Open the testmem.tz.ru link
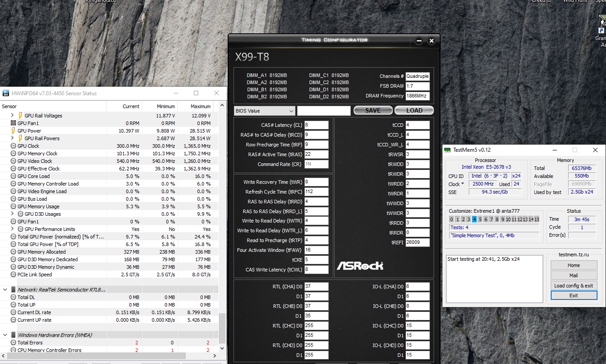 tap(574, 255)
